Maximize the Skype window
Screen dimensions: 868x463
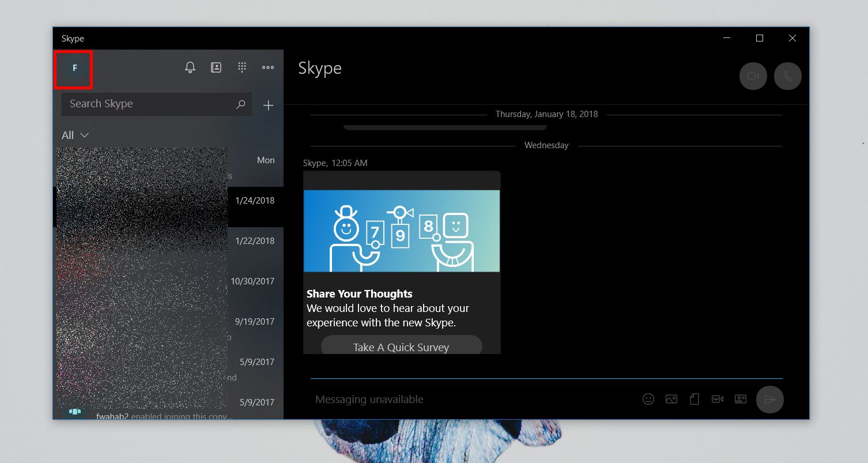760,38
